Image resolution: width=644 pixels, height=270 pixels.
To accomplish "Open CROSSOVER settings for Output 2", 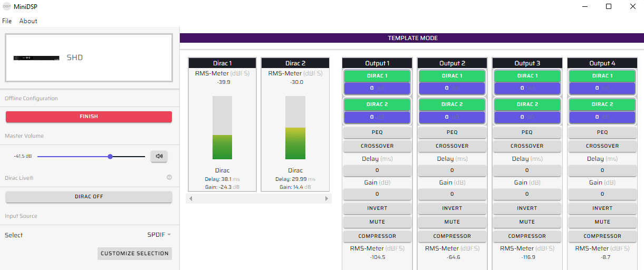I will pyautogui.click(x=452, y=146).
